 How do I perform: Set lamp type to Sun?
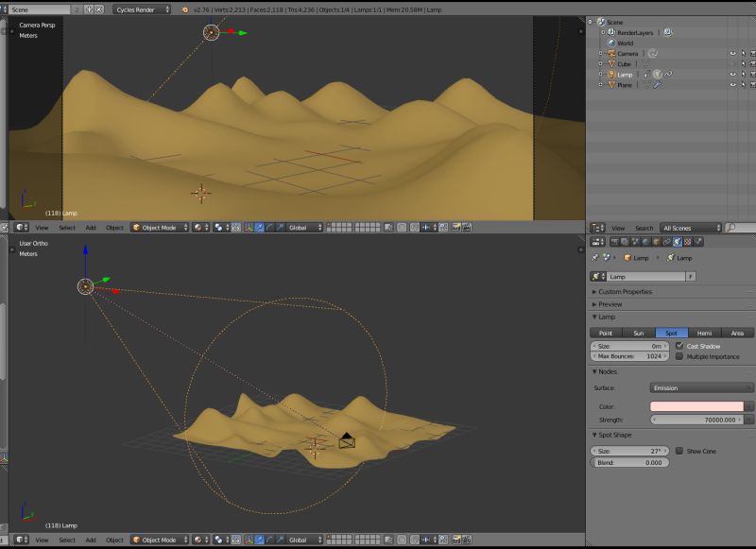pyautogui.click(x=639, y=333)
